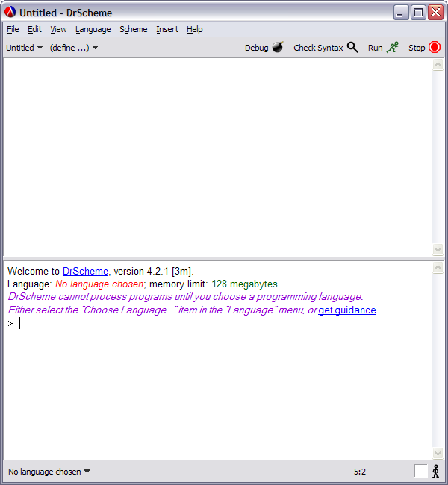Viewport: 448px width, 485px height.
Task: Open the Scheme menu
Action: pos(134,29)
